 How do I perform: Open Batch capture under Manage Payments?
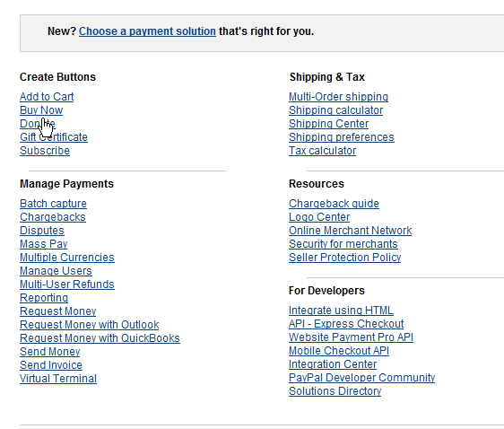pos(53,204)
